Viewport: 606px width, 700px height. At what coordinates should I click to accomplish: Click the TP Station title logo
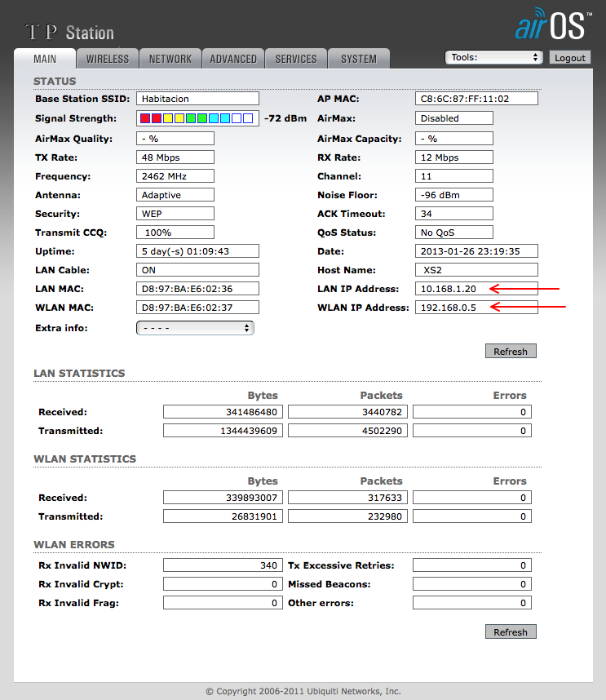coord(69,33)
